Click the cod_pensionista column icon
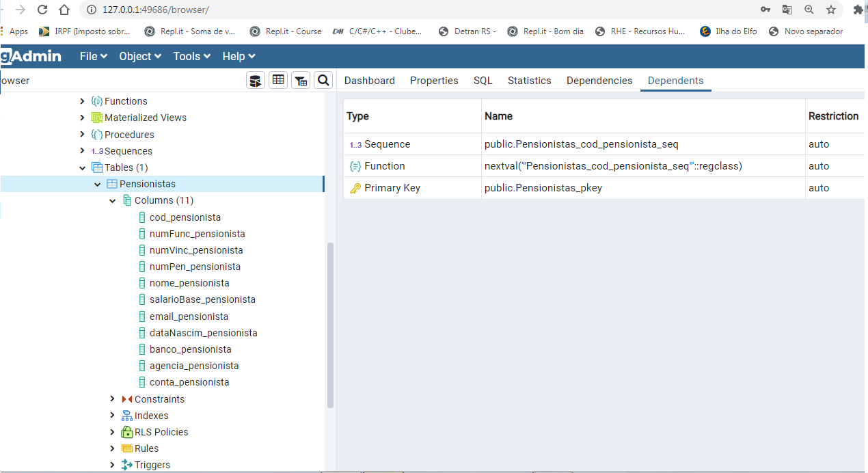 [x=142, y=217]
